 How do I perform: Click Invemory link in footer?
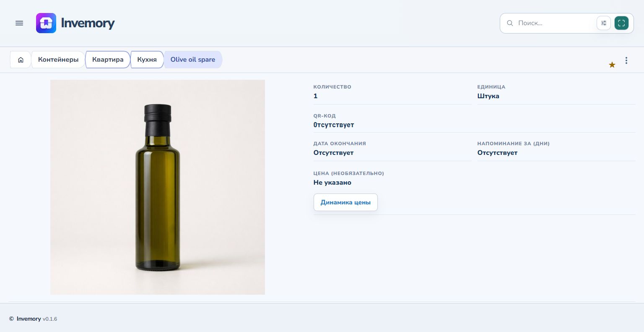pos(29,319)
